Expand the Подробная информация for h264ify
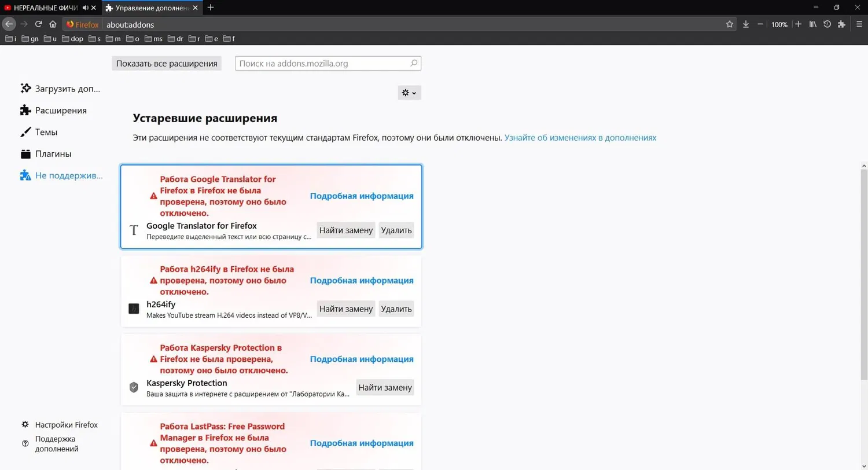 pos(362,280)
